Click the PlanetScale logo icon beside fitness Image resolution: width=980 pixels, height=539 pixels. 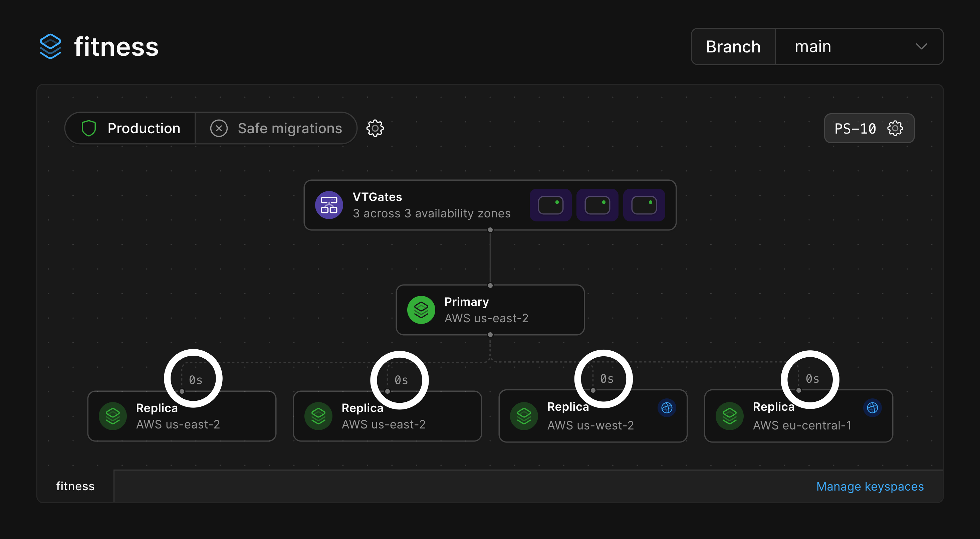point(50,46)
